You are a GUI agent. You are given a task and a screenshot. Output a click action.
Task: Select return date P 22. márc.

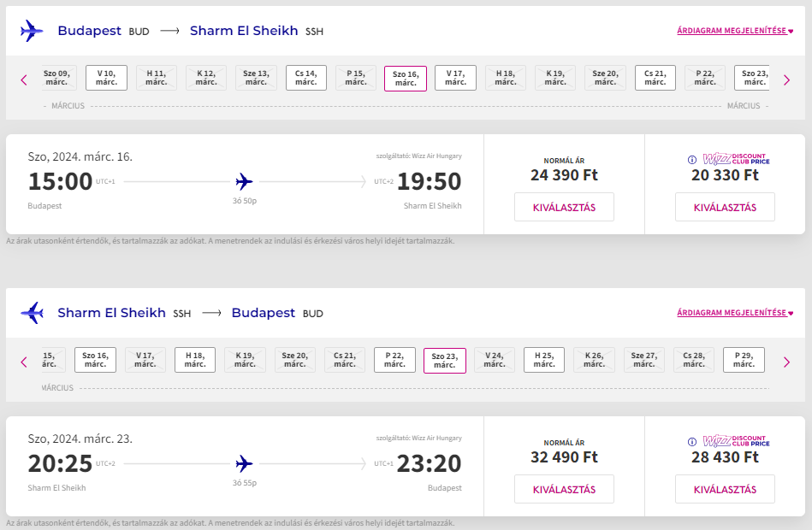coord(394,360)
